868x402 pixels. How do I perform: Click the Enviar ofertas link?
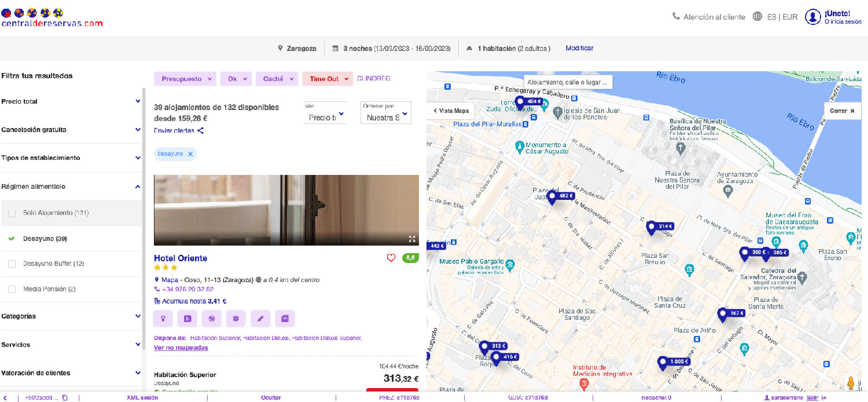[174, 130]
